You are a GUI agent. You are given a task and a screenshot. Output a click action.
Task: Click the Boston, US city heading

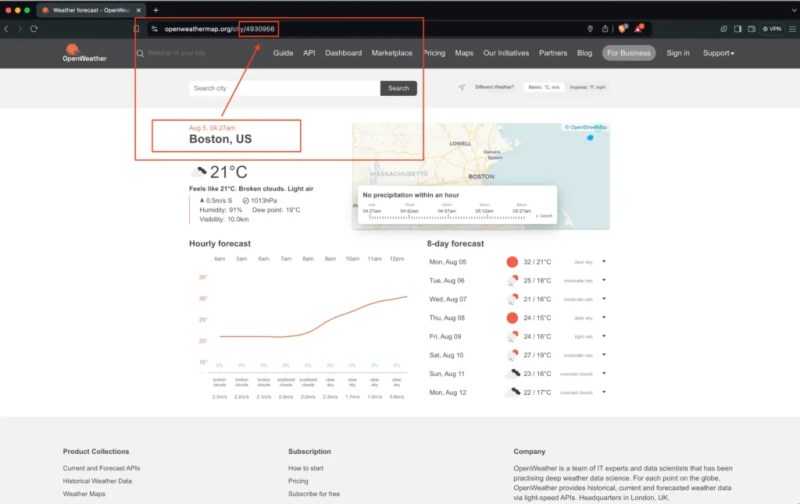click(220, 139)
